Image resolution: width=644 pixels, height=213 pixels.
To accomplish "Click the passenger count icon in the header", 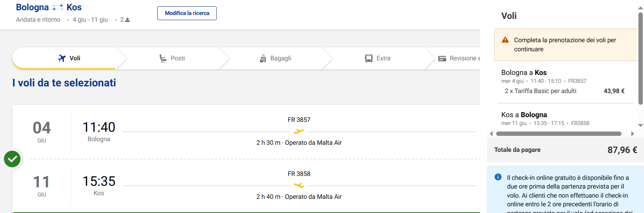I will (x=127, y=20).
